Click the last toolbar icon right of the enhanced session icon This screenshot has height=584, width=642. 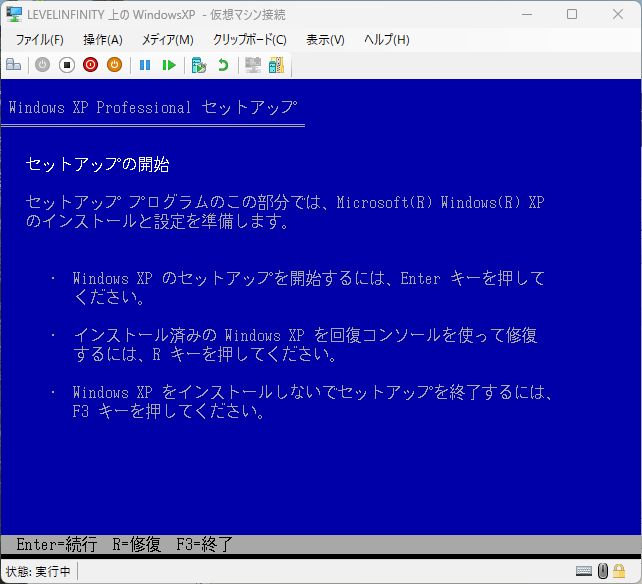pos(276,65)
